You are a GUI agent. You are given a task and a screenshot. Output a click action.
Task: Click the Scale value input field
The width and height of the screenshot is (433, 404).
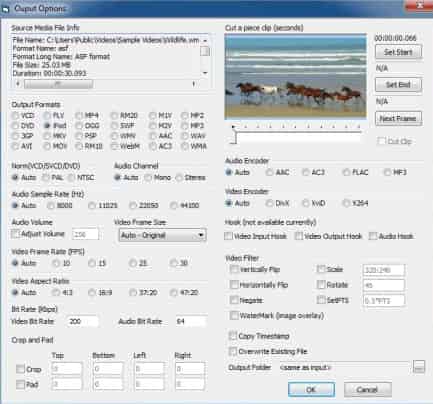click(x=384, y=270)
